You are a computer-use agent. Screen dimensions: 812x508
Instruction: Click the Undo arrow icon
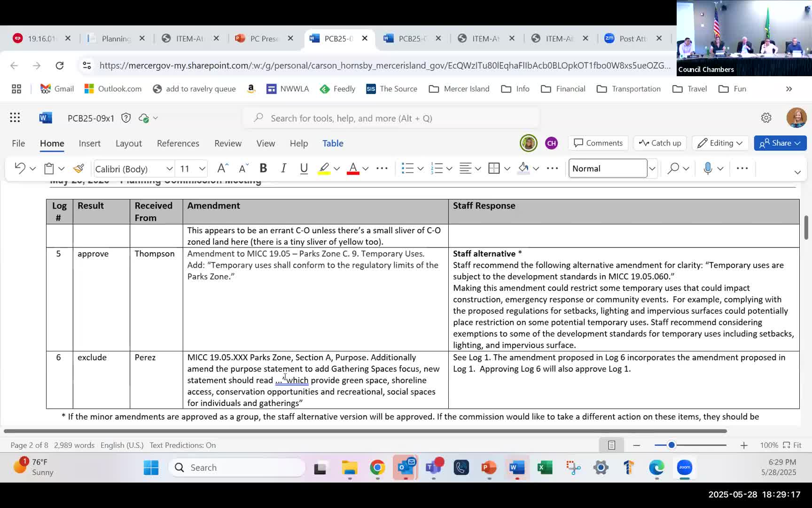[20, 168]
